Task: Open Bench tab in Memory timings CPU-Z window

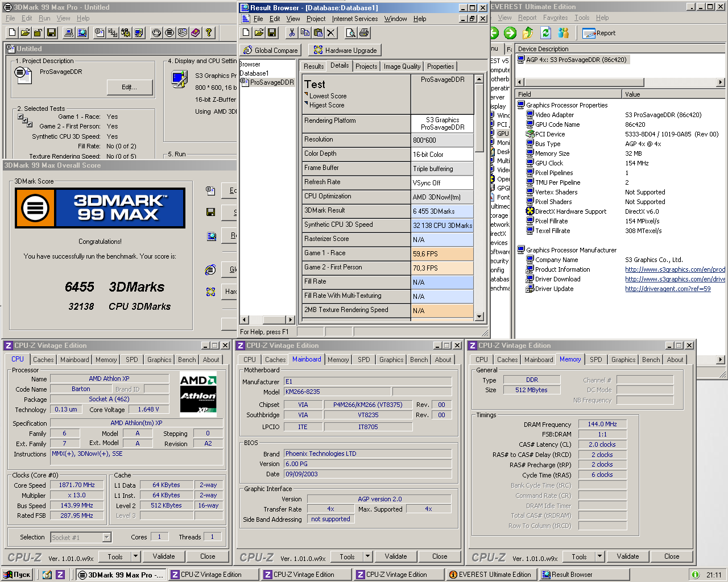Action: click(651, 360)
